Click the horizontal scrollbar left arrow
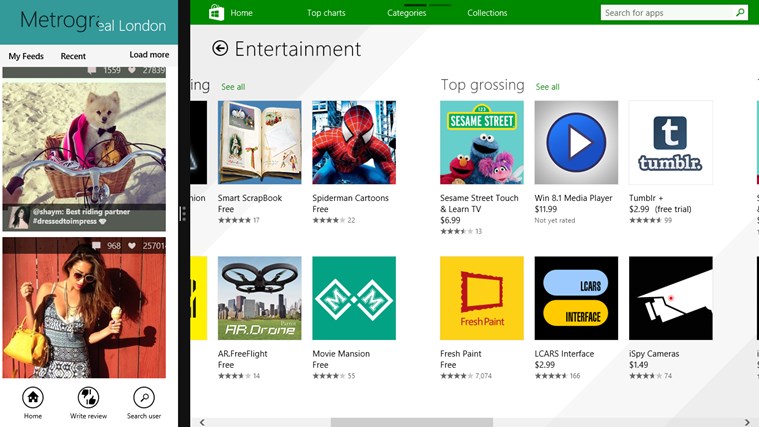 tap(202, 423)
